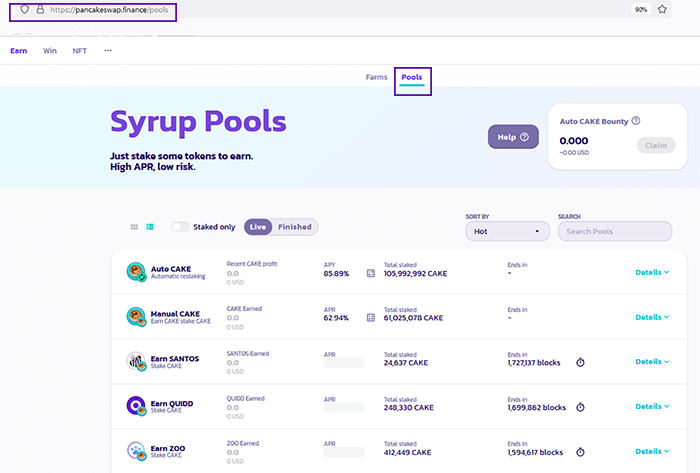Screen dimensions: 700x473
Task: Click the 1,699,862 blocks value
Action: click(537, 407)
